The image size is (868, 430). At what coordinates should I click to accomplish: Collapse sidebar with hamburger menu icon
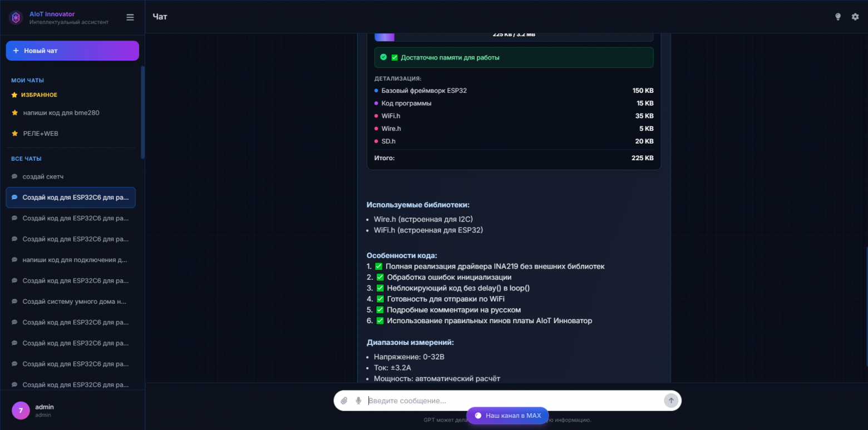click(x=130, y=17)
